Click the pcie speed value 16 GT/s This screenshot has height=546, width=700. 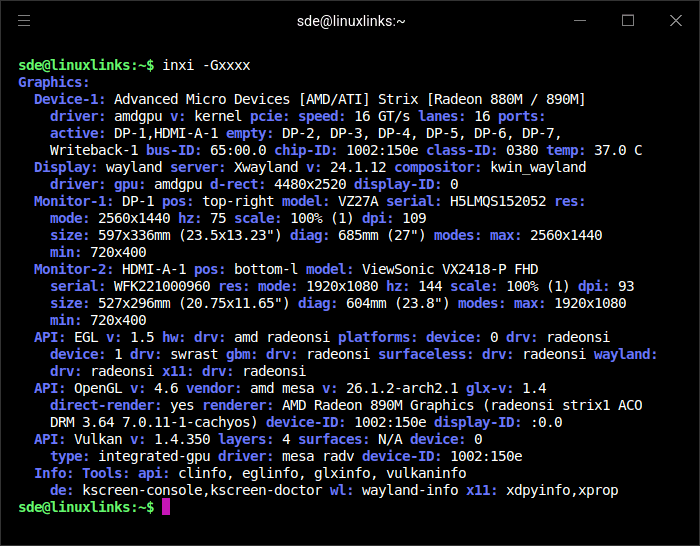point(382,116)
